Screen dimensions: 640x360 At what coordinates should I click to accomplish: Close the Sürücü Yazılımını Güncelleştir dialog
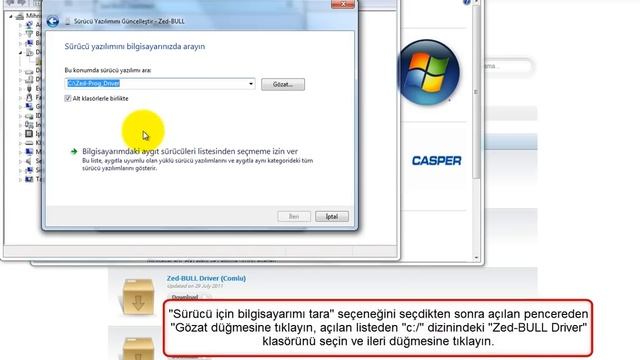pyautogui.click(x=342, y=4)
